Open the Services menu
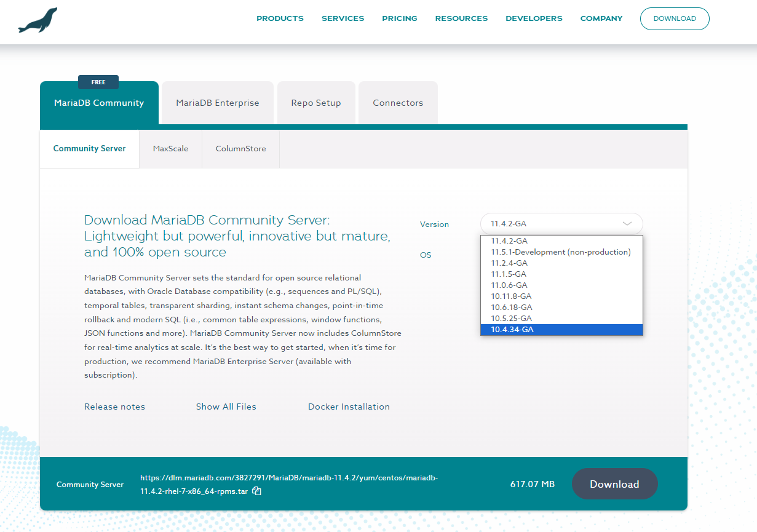 pyautogui.click(x=343, y=18)
